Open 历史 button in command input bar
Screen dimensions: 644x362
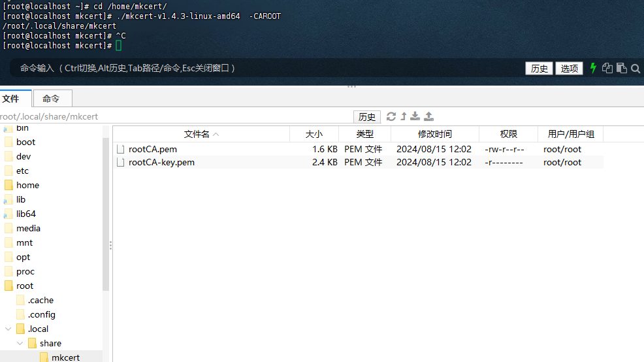click(539, 69)
